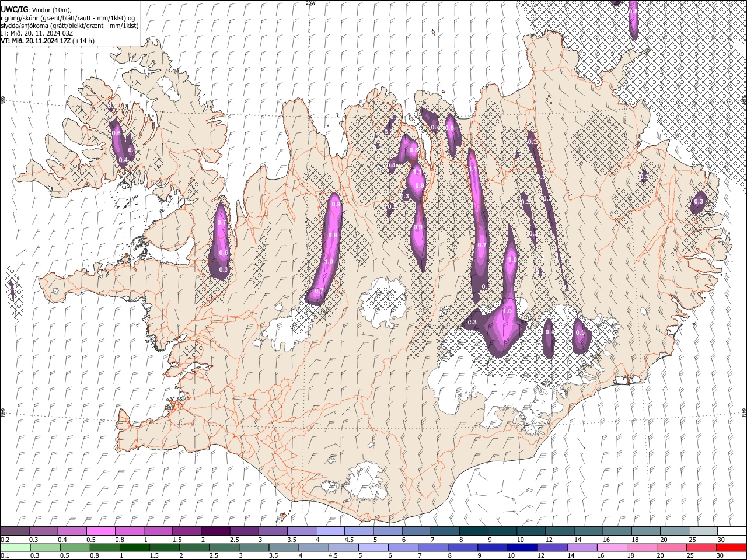Click the pink 18 swatch in lower scale

pyautogui.click(x=641, y=547)
